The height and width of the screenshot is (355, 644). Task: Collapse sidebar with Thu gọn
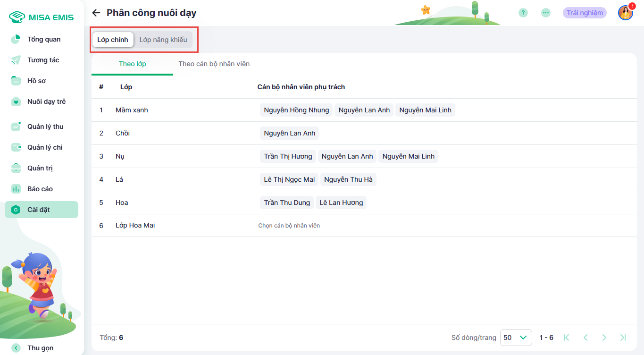click(40, 348)
